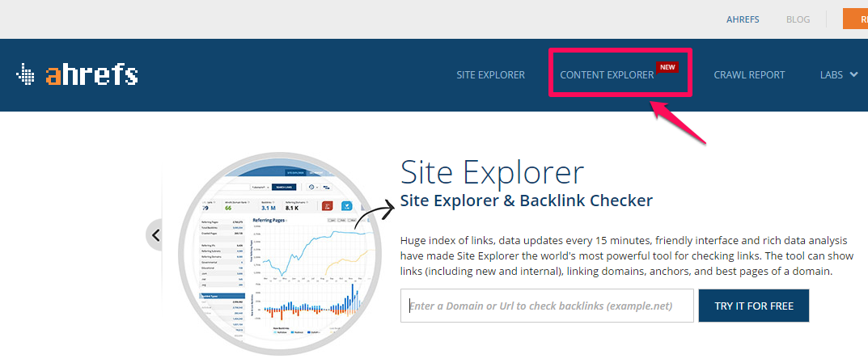The width and height of the screenshot is (868, 363).
Task: Open Crawl Report in the navigation
Action: tap(749, 74)
